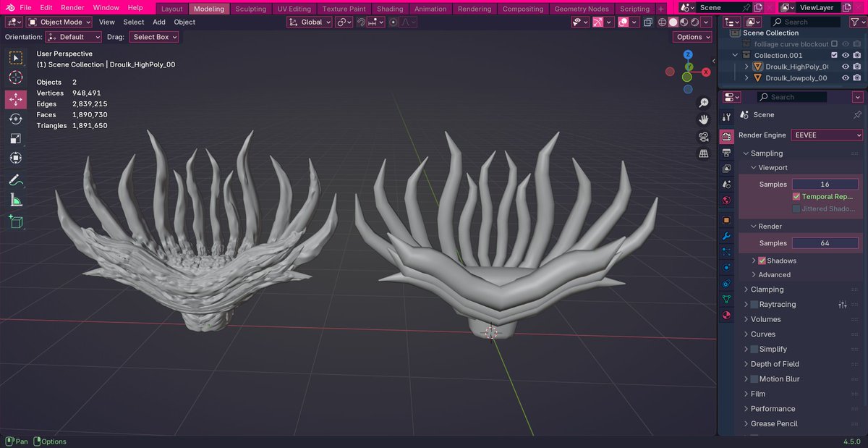Toggle camera view icon in viewport

pyautogui.click(x=703, y=137)
